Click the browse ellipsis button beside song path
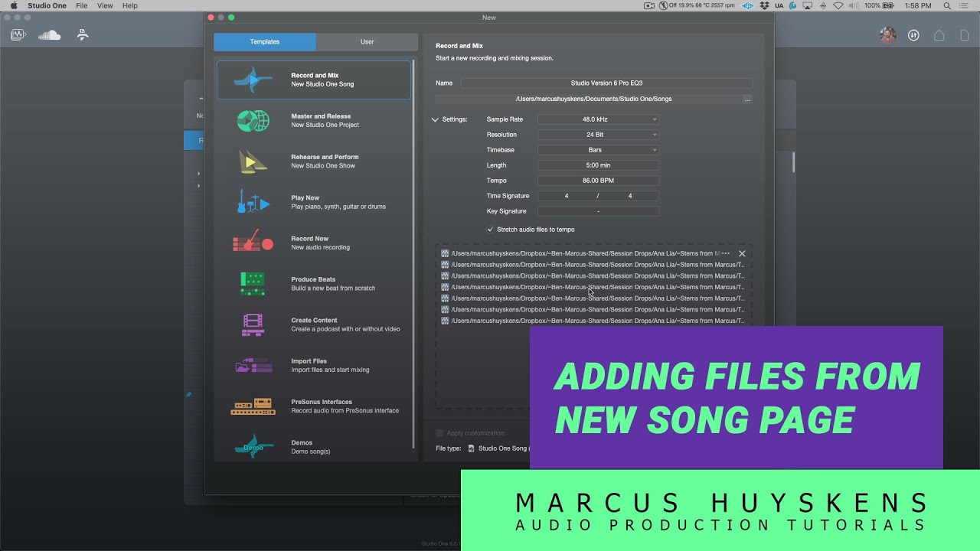Image resolution: width=980 pixels, height=551 pixels. click(747, 99)
